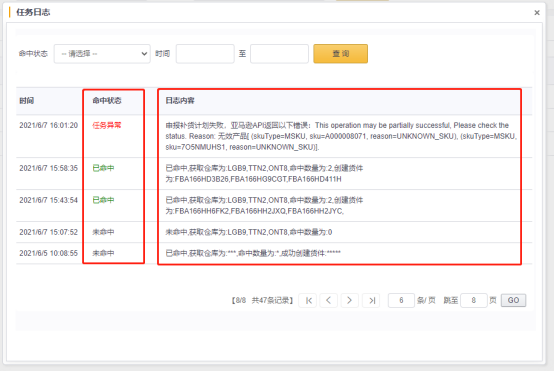Screen dimensions: 554x372
Task: Go to the next page of records
Action: [x=349, y=300]
